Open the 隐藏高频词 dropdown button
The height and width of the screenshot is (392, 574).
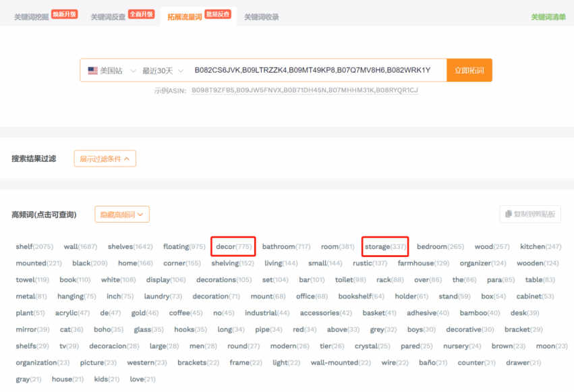pos(122,214)
